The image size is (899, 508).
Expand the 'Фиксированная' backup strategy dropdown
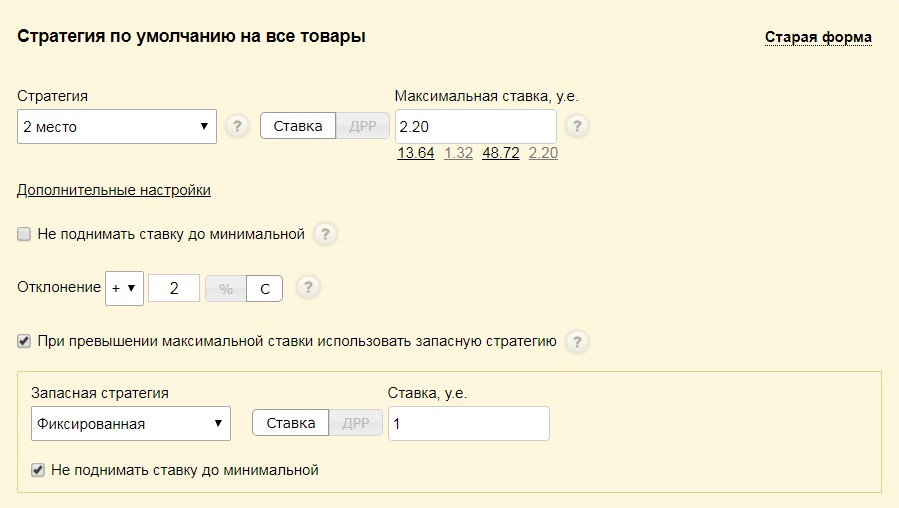tap(131, 424)
